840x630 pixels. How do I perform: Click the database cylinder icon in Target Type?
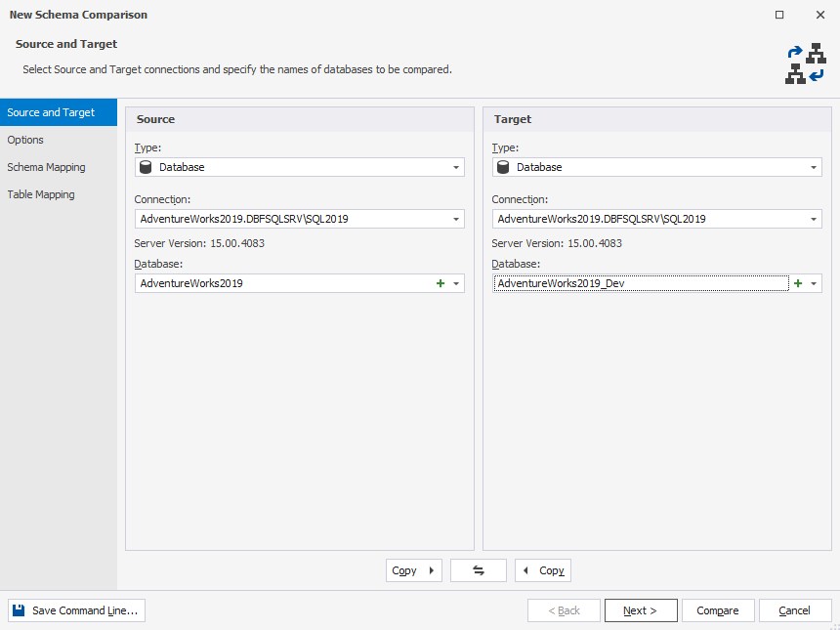502,167
